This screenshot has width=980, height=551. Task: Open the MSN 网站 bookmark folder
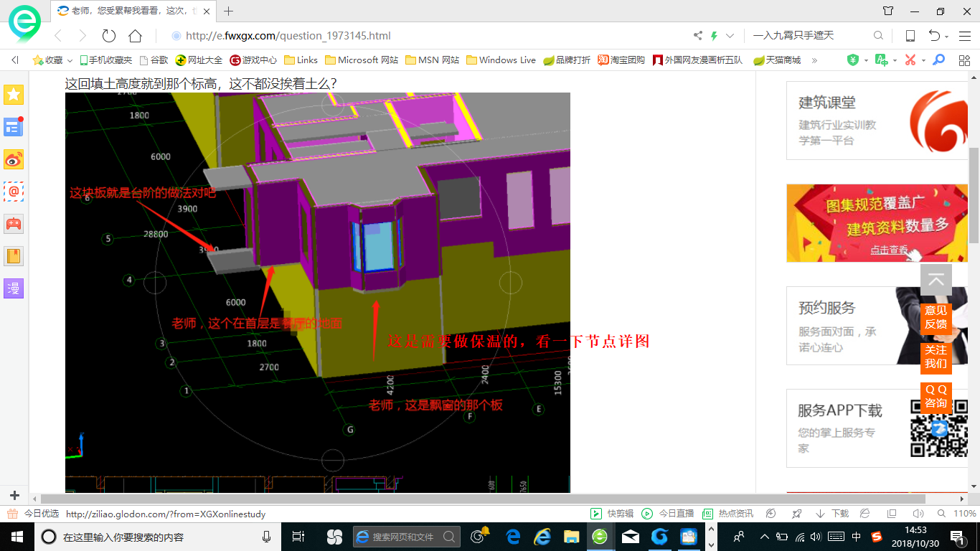coord(432,60)
